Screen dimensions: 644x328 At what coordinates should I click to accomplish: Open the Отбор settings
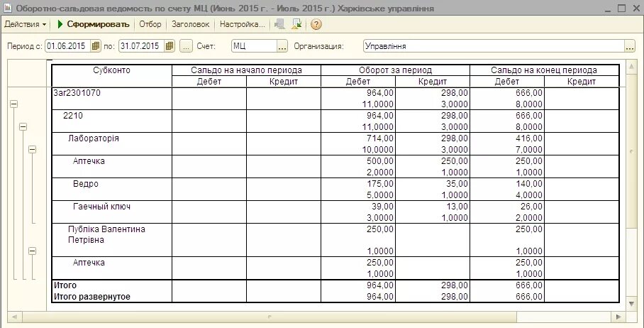click(x=150, y=24)
